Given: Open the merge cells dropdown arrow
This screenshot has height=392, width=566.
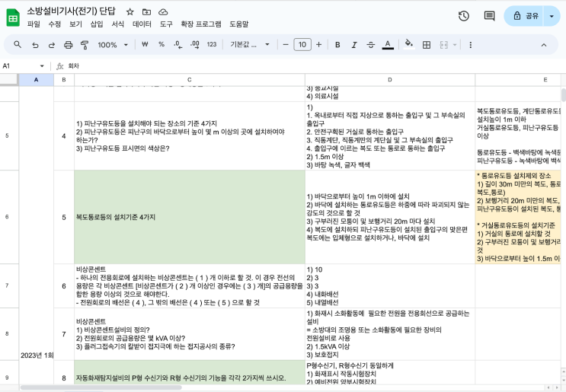Looking at the screenshot, I should (x=455, y=45).
